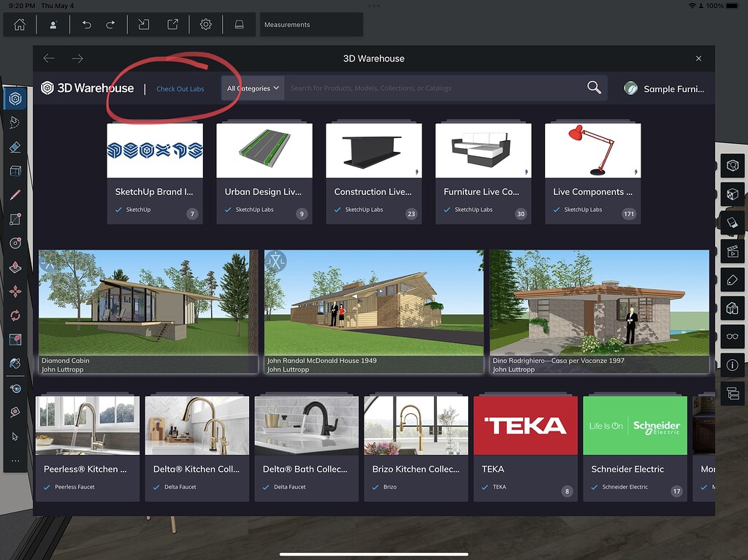748x560 pixels.
Task: Select the Move tool
Action: pyautogui.click(x=15, y=291)
